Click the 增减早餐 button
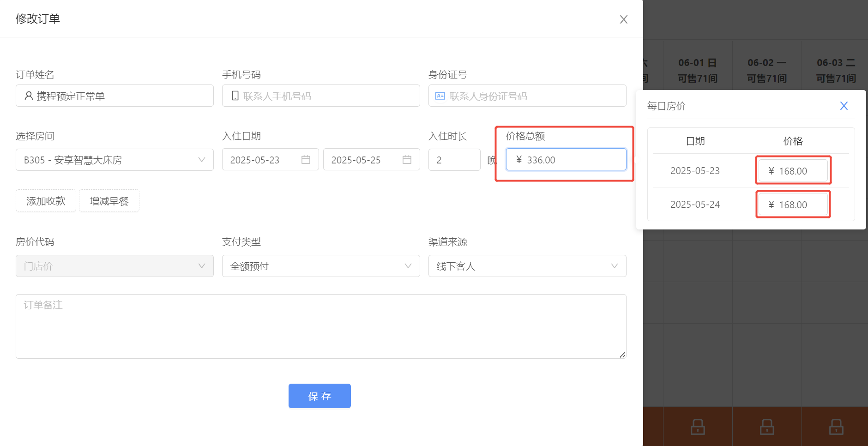The image size is (868, 446). point(109,201)
